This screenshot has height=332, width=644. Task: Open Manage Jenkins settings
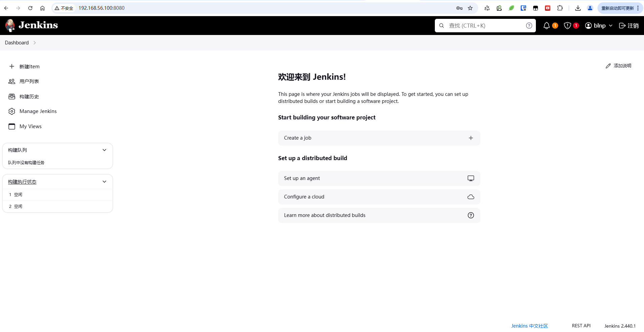point(38,111)
